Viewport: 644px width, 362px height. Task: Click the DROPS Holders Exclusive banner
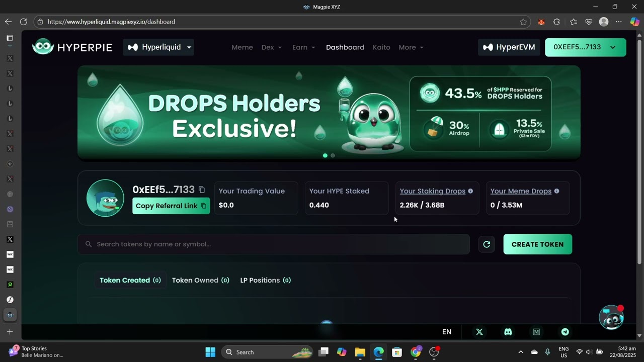coord(329,113)
